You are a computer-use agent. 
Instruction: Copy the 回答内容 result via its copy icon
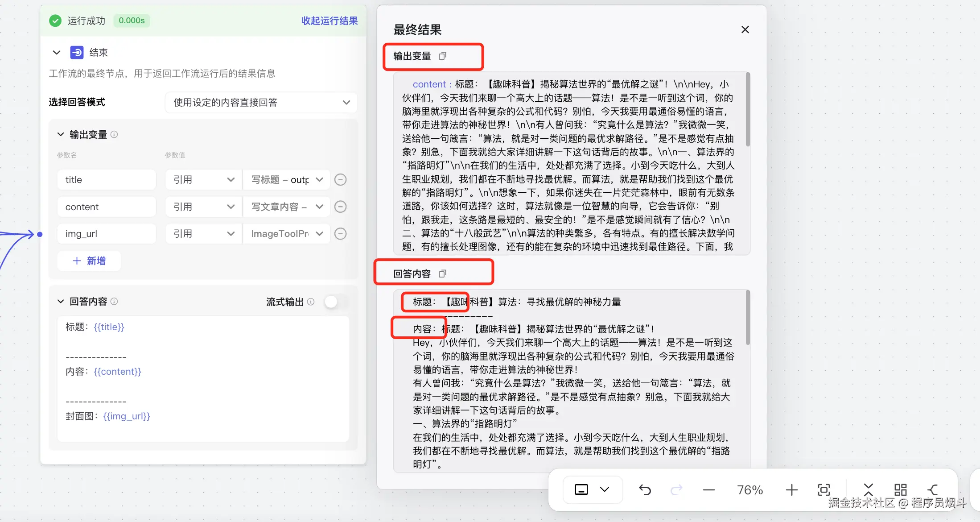coord(442,274)
